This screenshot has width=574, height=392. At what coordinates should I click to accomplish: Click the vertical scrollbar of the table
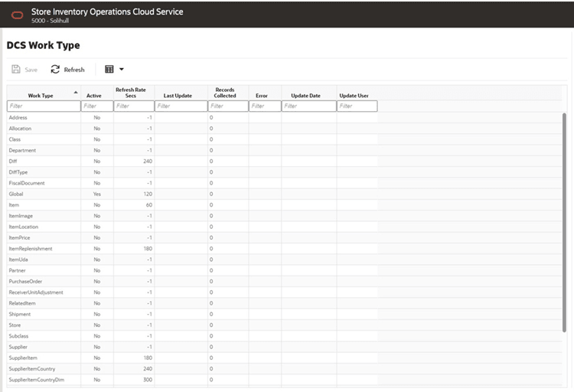click(x=564, y=222)
